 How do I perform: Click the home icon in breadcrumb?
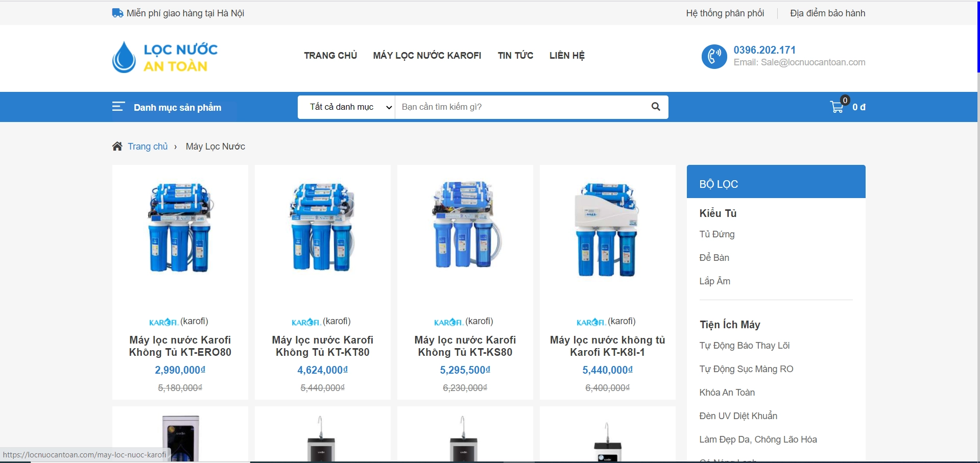point(117,147)
